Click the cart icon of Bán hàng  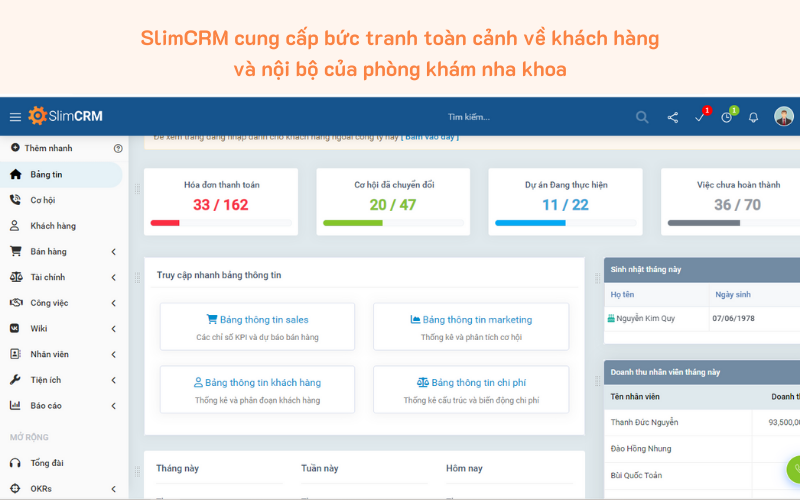[15, 251]
